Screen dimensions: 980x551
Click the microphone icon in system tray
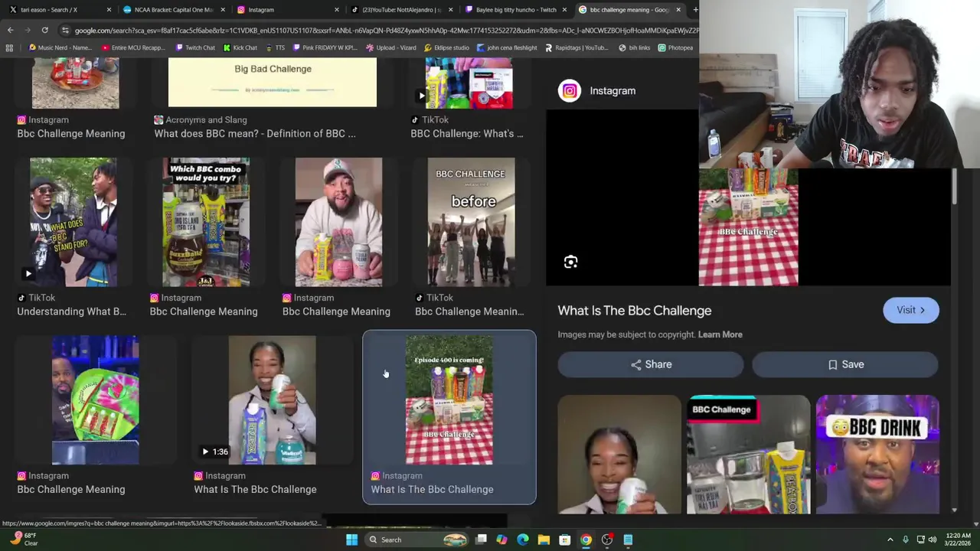pos(906,540)
